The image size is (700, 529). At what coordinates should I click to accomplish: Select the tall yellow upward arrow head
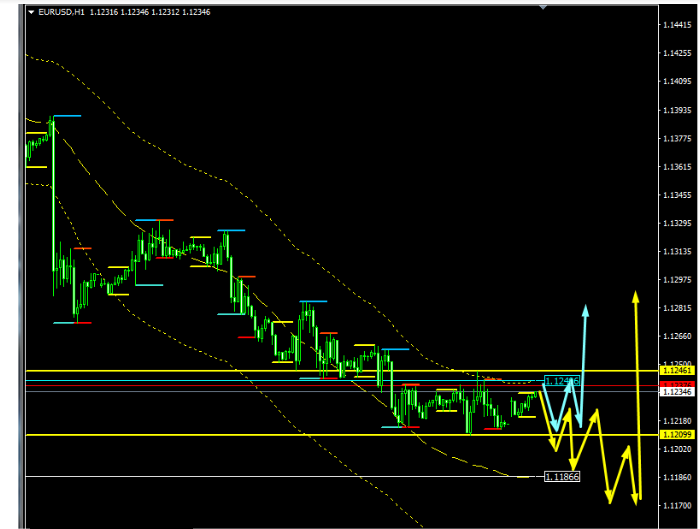coord(635,295)
